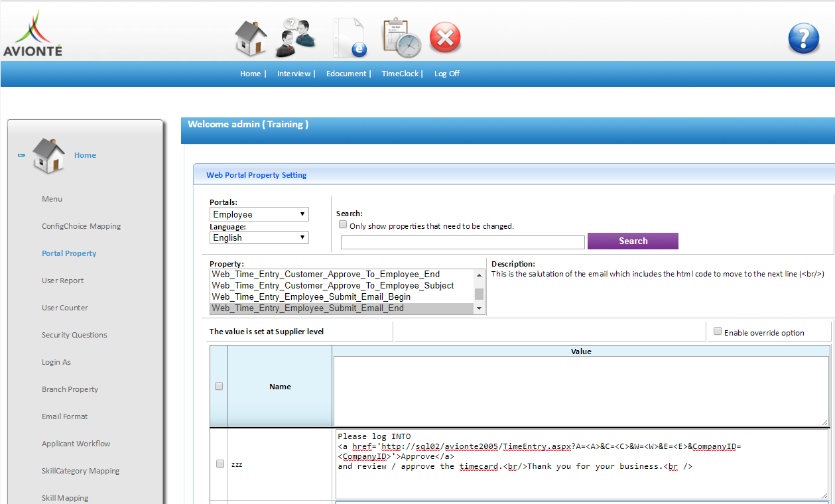Open ConfigChoice Mapping in sidebar
Image resolution: width=835 pixels, height=504 pixels.
[x=81, y=226]
